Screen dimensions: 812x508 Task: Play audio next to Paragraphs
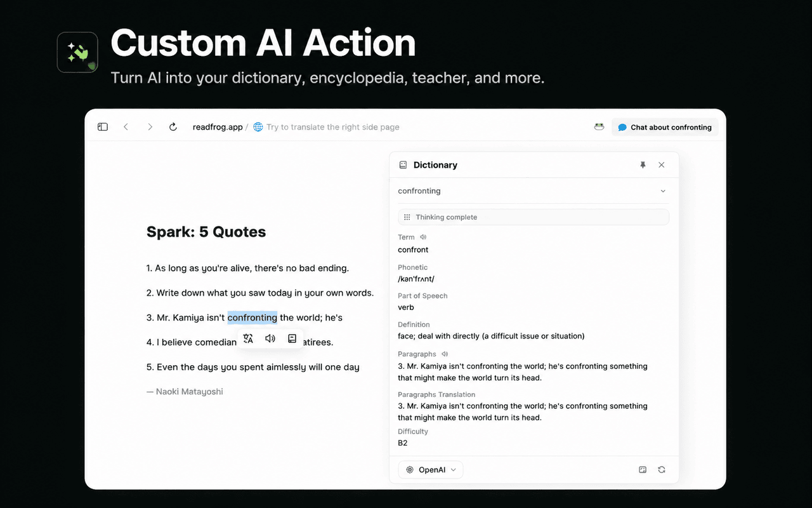(445, 354)
